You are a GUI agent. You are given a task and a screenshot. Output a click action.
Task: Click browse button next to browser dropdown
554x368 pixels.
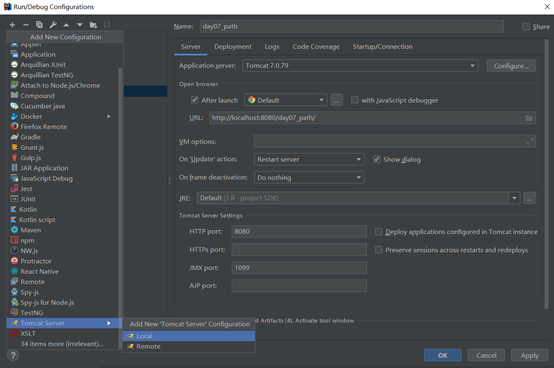[336, 100]
